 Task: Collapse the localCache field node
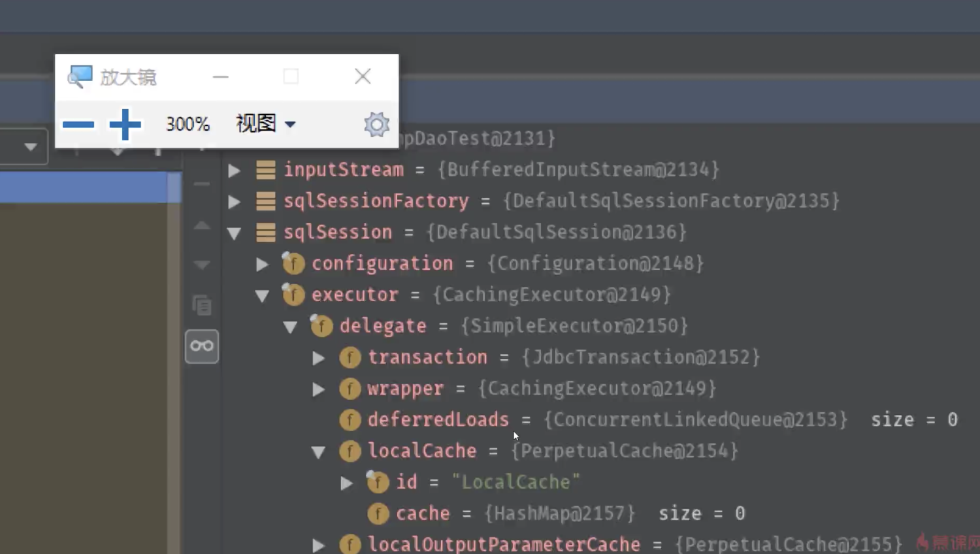click(x=318, y=452)
